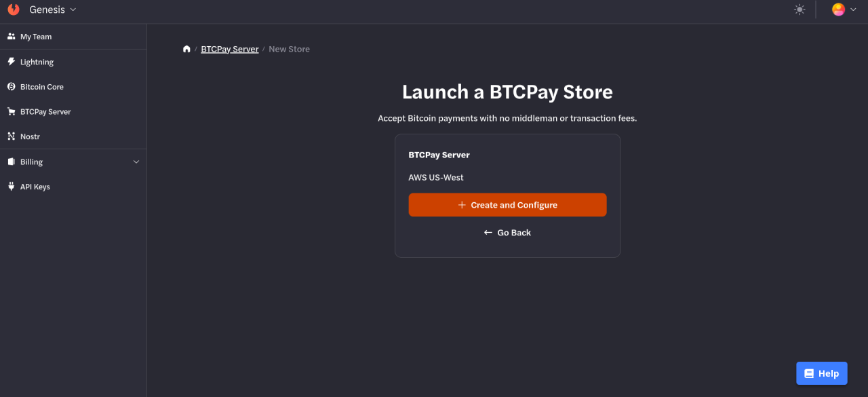868x397 pixels.
Task: Open the Genesis team dropdown
Action: (x=53, y=10)
